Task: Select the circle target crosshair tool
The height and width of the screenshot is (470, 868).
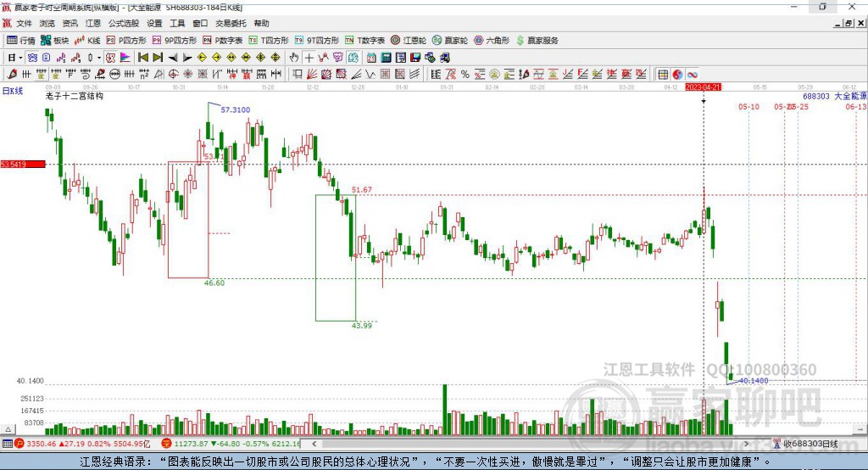Action: (x=173, y=75)
